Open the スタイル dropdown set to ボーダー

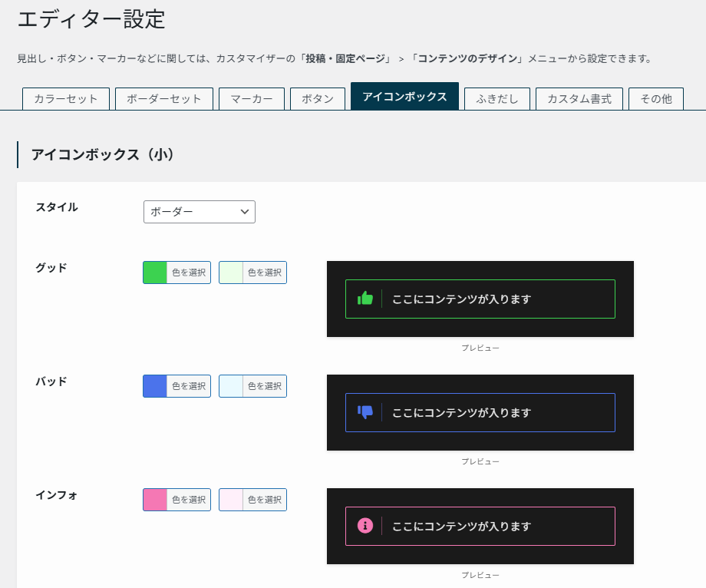click(199, 212)
